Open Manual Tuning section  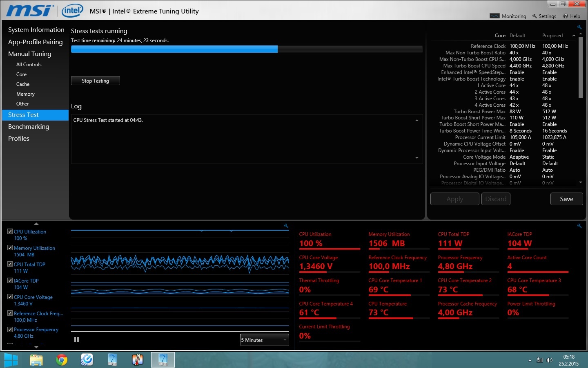[30, 54]
